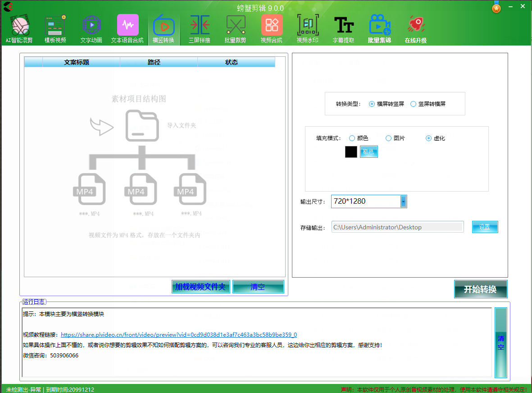Choose 颜色 fill mode
Viewport: 532px width, 393px height.
[352, 138]
